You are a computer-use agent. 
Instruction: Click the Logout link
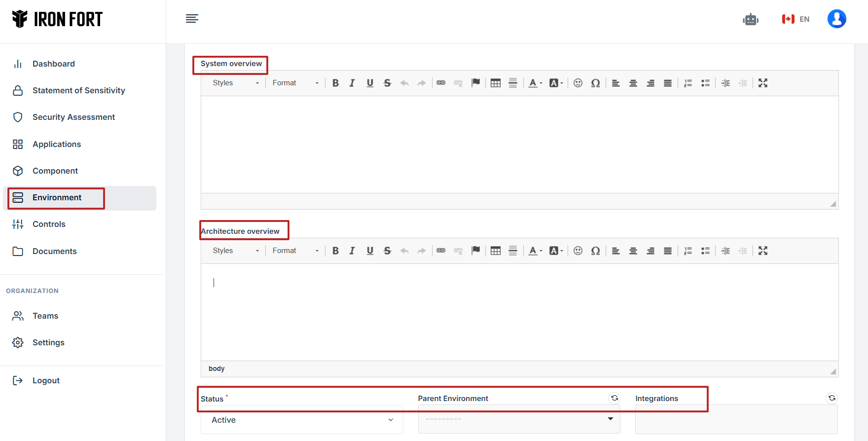pyautogui.click(x=46, y=380)
